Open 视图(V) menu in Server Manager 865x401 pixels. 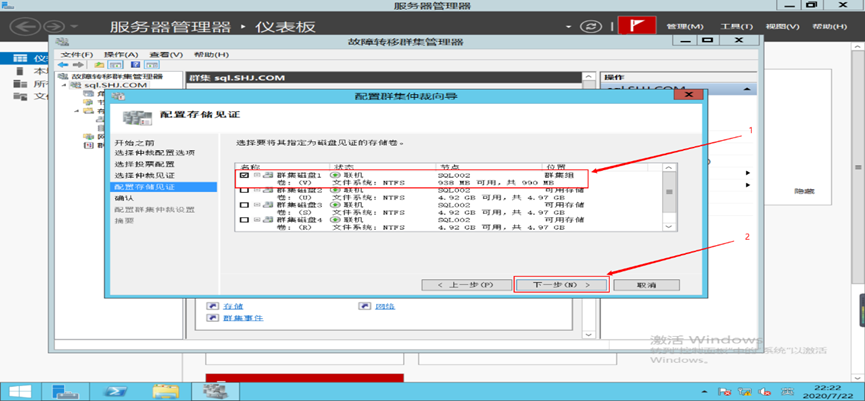pyautogui.click(x=782, y=26)
